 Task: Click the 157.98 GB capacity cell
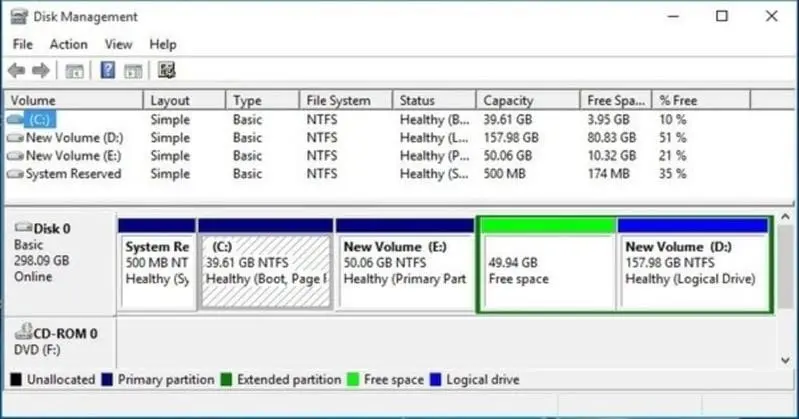coord(511,138)
